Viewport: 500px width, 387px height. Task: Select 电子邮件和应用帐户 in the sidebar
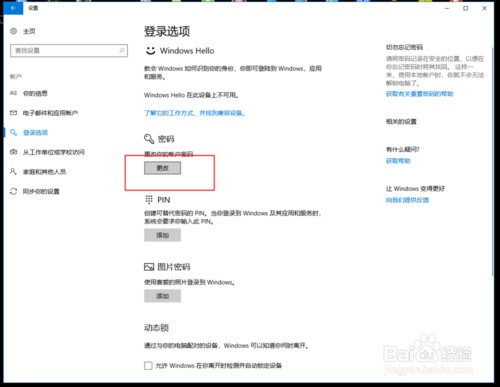[50, 113]
